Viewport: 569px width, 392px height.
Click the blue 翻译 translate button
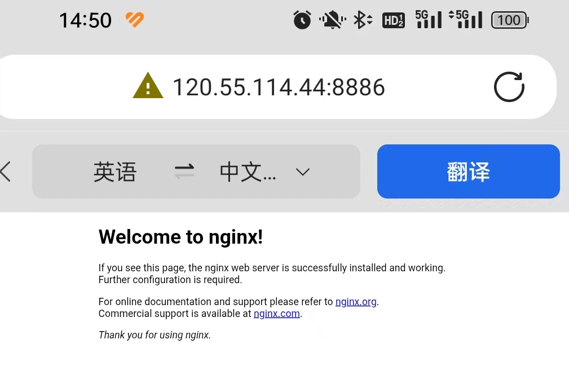coord(469,171)
